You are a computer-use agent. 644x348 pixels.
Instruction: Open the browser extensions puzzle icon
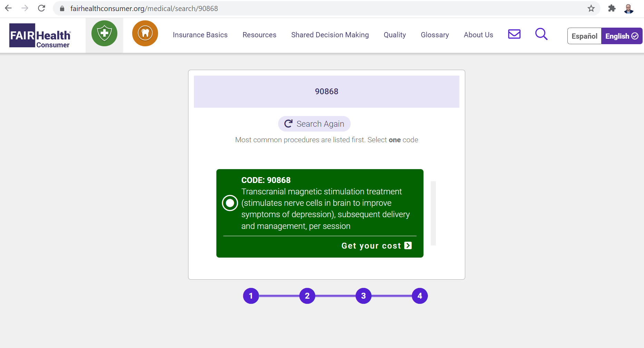tap(612, 8)
